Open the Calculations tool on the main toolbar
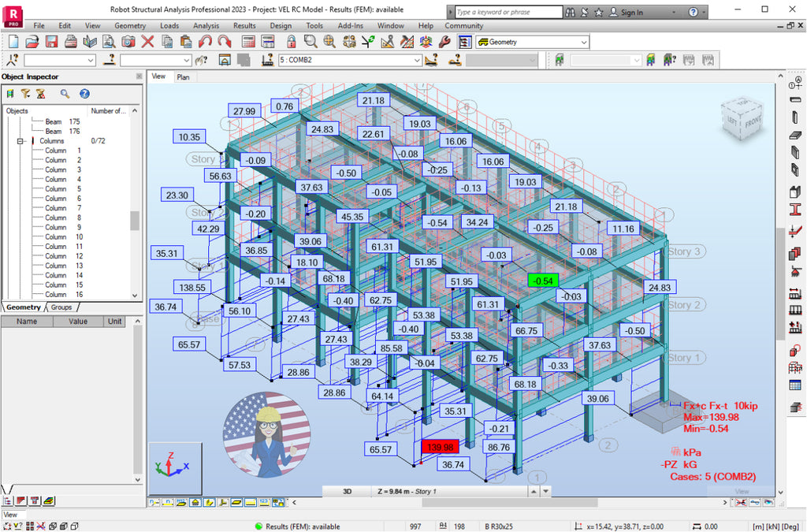 (x=249, y=43)
